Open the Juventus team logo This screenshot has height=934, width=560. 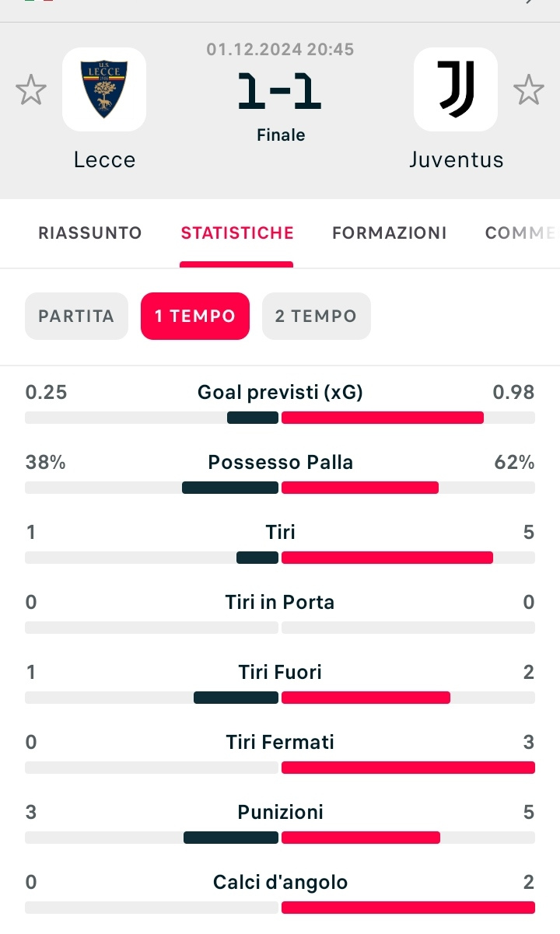[456, 89]
